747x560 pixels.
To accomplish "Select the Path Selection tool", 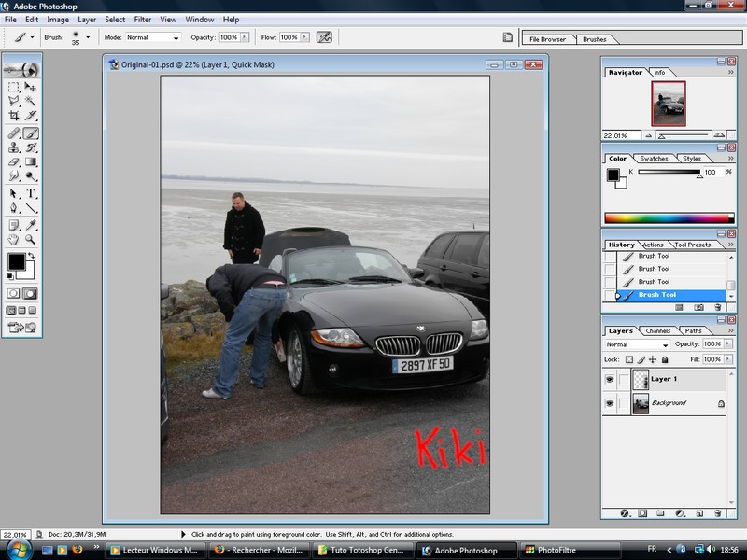I will pos(14,193).
